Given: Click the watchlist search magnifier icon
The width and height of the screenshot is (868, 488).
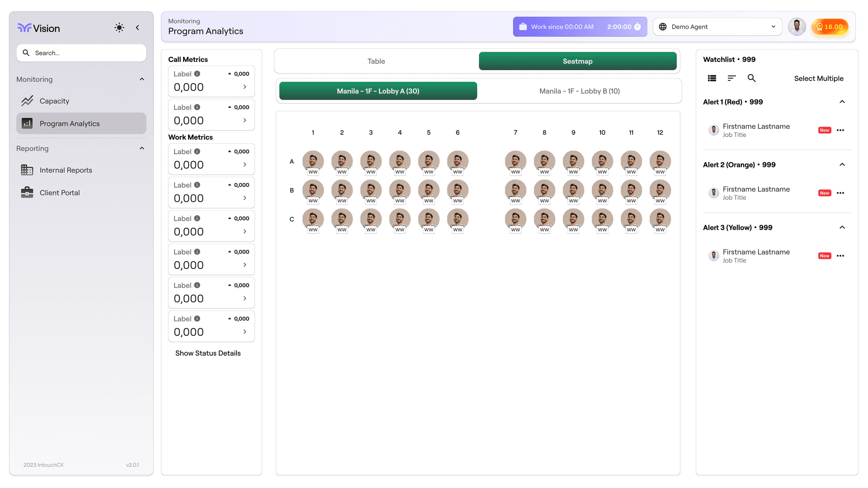Looking at the screenshot, I should tap(751, 78).
